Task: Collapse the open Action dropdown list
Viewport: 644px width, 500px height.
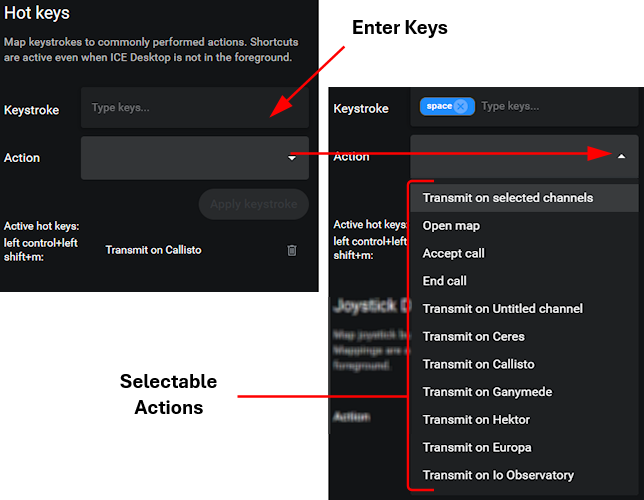Action: [x=621, y=156]
